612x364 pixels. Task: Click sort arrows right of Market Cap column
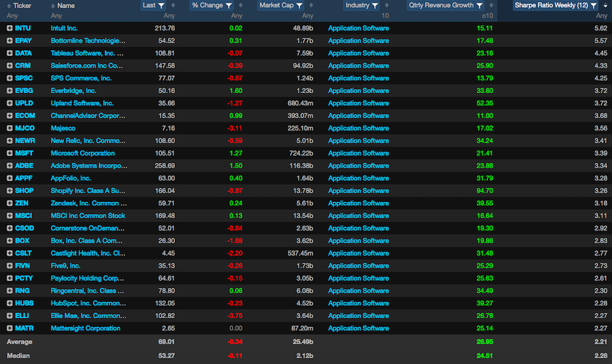[x=311, y=6]
